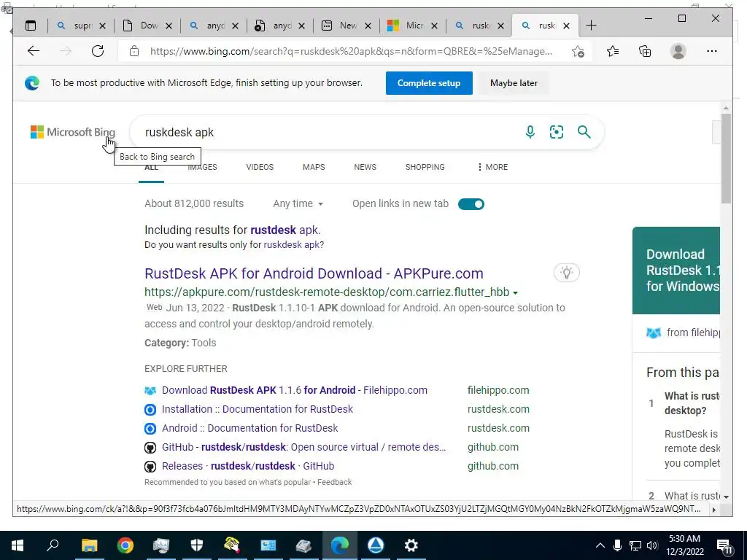
Task: Search only for 'ruskdesk apk' link
Action: click(x=291, y=245)
